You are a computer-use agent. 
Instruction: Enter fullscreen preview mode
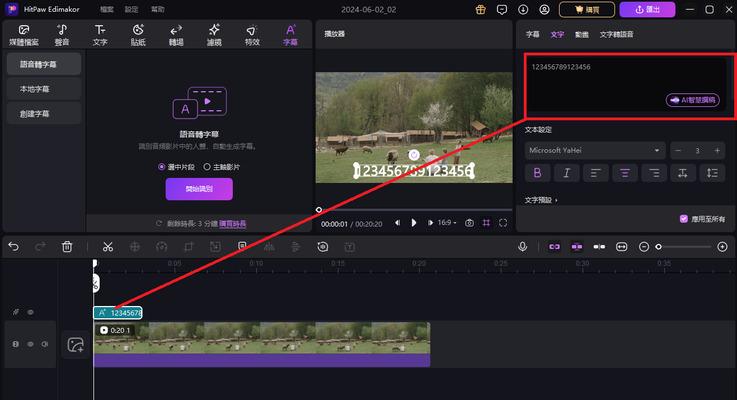(x=504, y=223)
